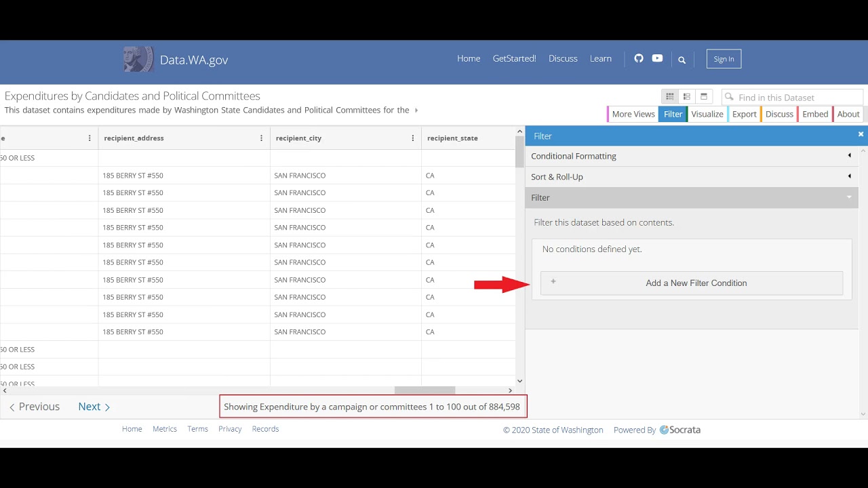Open Discuss in the top navigation
Screen dimensions: 868x488
(x=563, y=59)
